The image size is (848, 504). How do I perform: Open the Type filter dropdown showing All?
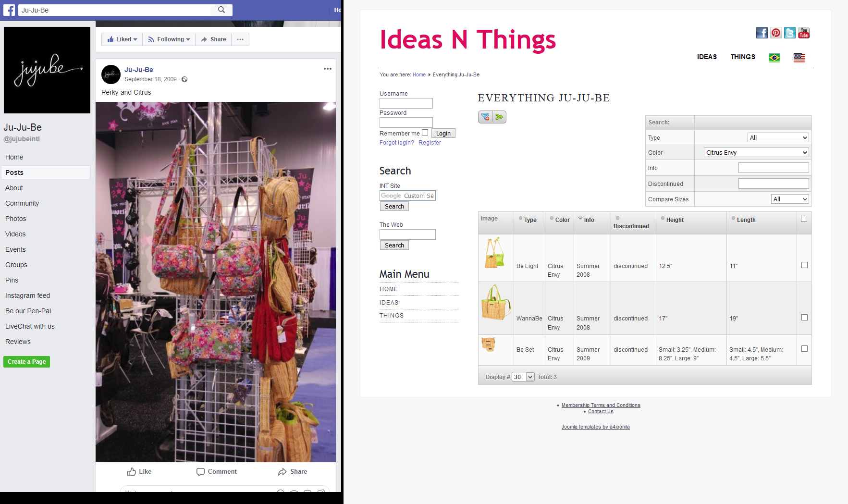point(778,138)
